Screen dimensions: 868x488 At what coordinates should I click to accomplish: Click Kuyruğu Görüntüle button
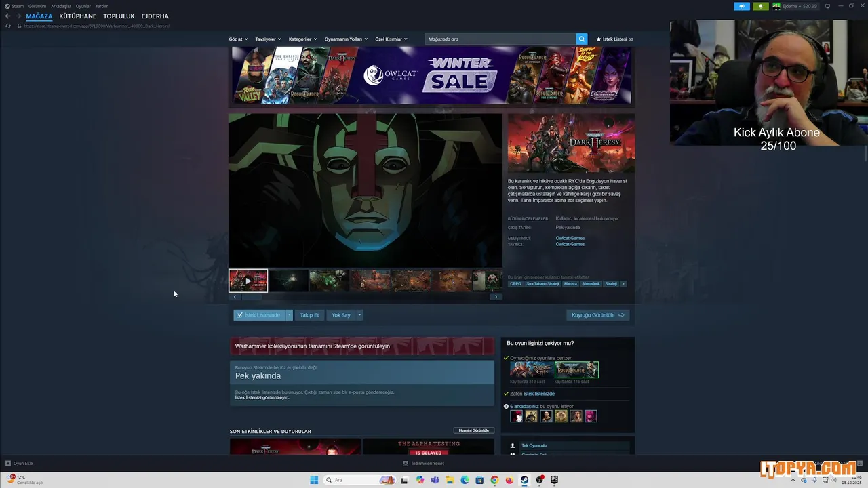(x=598, y=315)
